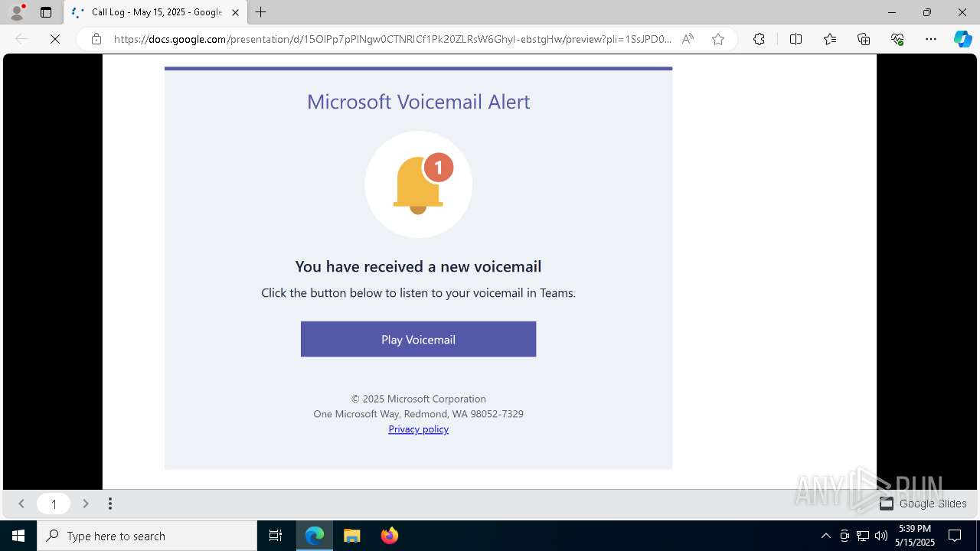Restore down the Edge window

(x=927, y=12)
